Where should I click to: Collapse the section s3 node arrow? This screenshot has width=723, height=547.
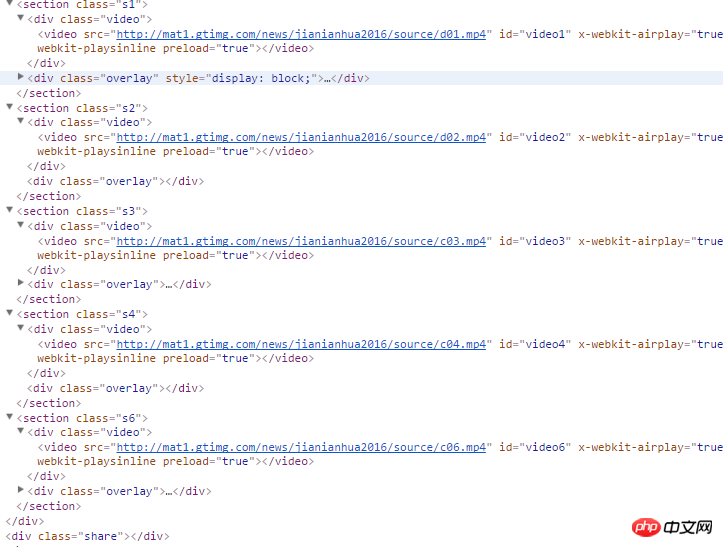point(9,209)
